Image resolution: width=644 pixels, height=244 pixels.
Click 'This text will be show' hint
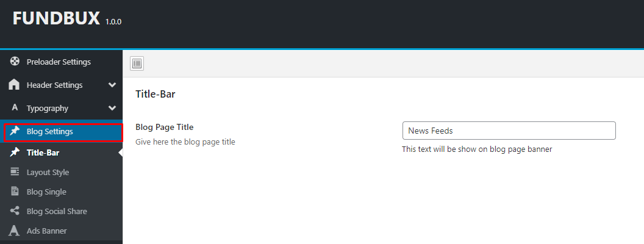coord(477,149)
